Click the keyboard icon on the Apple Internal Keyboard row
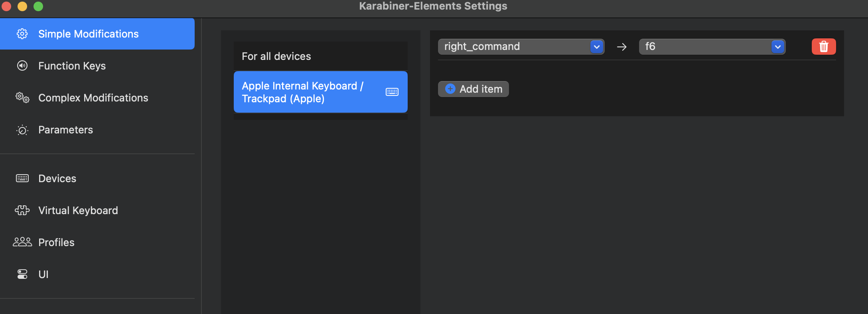868x314 pixels. pyautogui.click(x=392, y=92)
